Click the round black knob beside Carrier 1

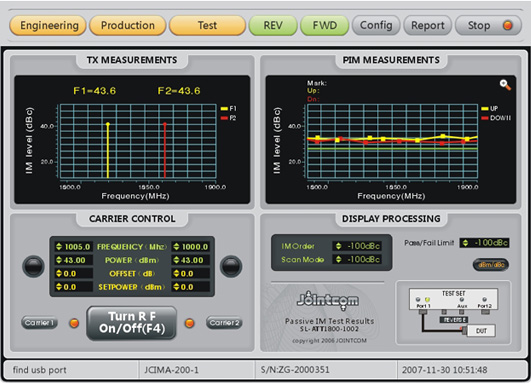33,266
